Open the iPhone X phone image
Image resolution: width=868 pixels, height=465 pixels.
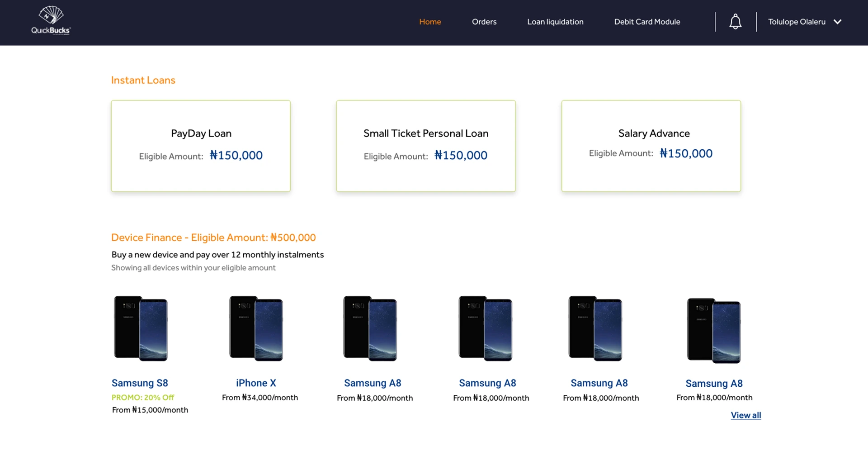click(x=256, y=328)
